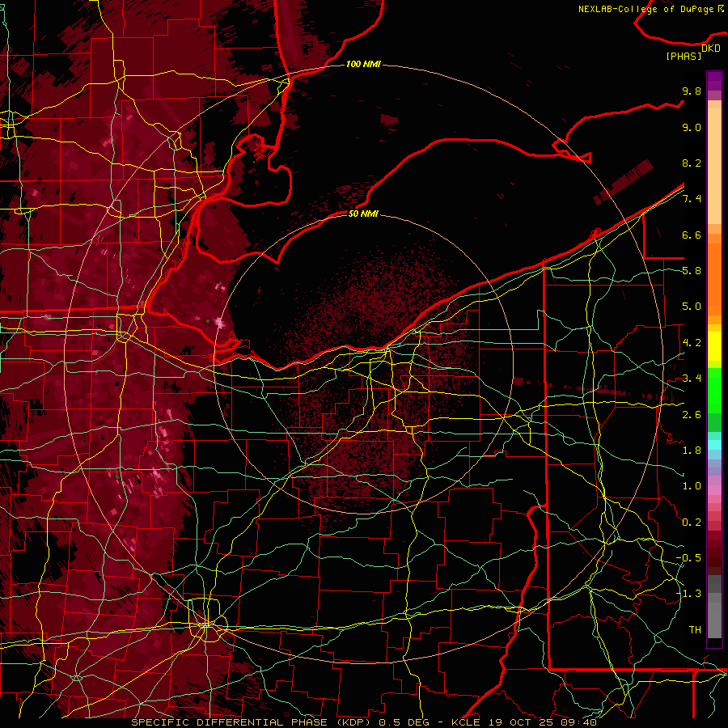The image size is (728, 728).
Task: Click the 9.8 value on the color scale
Action: pyautogui.click(x=692, y=91)
